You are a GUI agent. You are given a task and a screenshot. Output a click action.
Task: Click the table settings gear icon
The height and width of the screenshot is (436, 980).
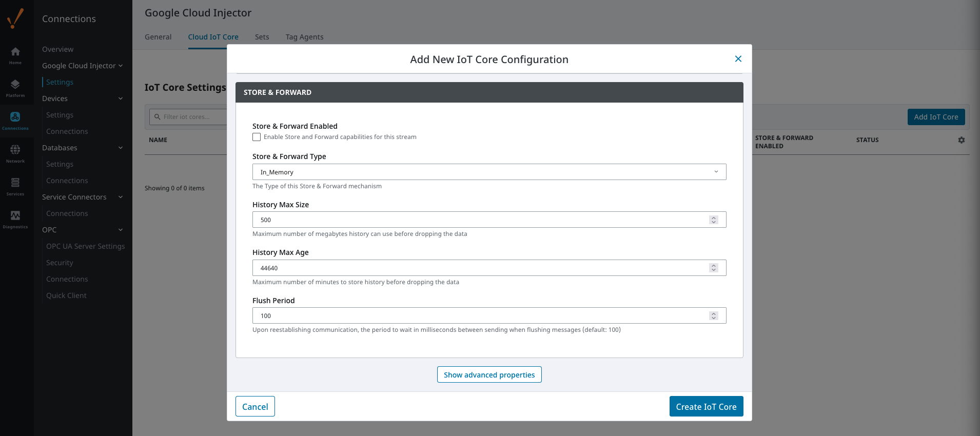tap(961, 140)
